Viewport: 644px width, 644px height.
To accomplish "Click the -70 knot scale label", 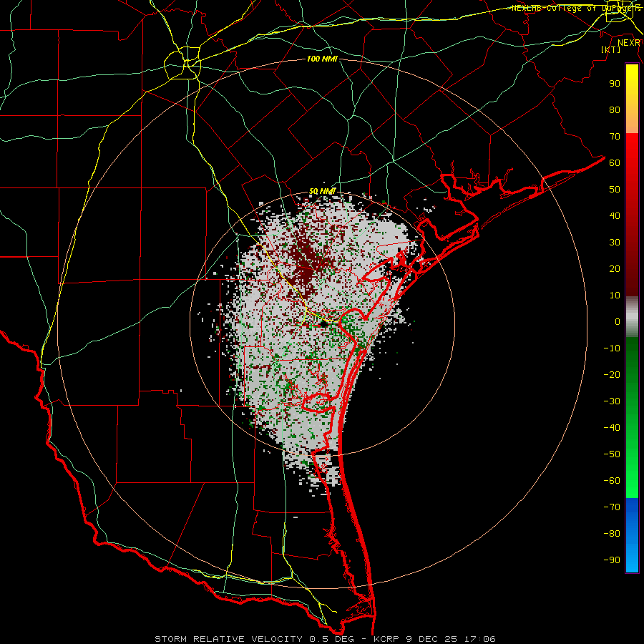I will [x=612, y=507].
